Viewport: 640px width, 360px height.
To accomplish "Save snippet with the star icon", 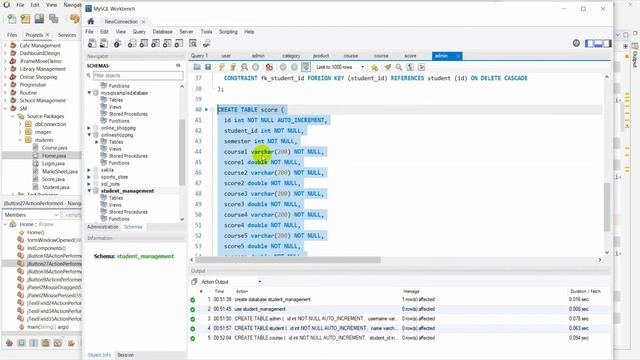I will [374, 67].
